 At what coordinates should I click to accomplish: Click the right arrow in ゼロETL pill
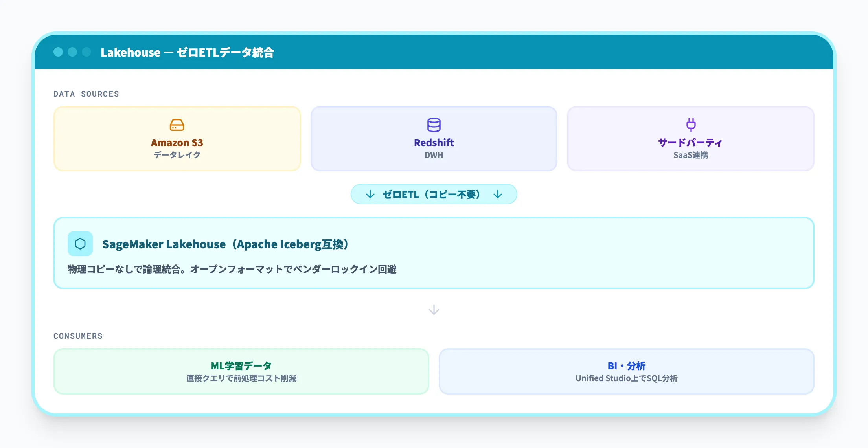click(498, 195)
